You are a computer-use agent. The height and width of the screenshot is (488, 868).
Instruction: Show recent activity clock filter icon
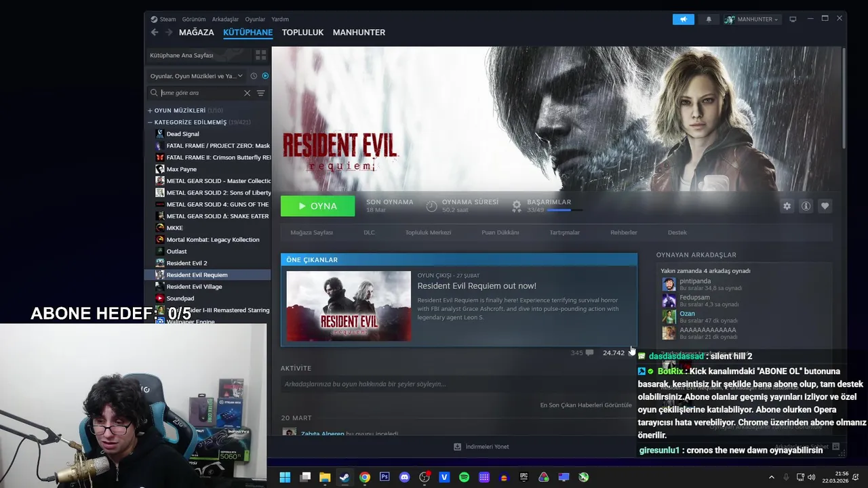[254, 76]
